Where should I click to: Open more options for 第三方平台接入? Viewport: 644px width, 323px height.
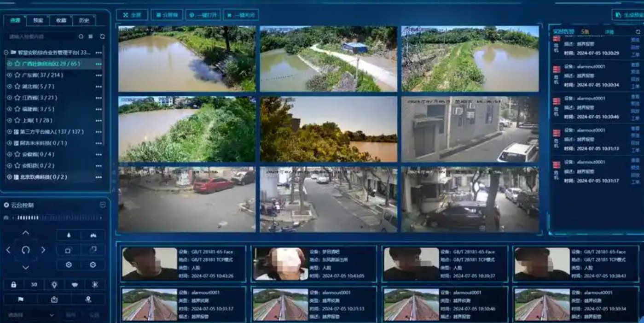(99, 132)
